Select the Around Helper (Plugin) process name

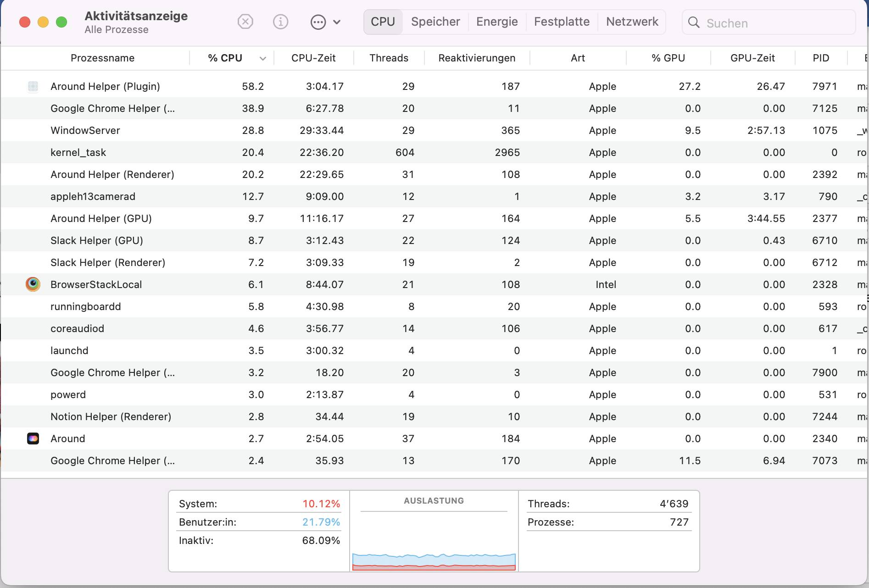click(105, 86)
